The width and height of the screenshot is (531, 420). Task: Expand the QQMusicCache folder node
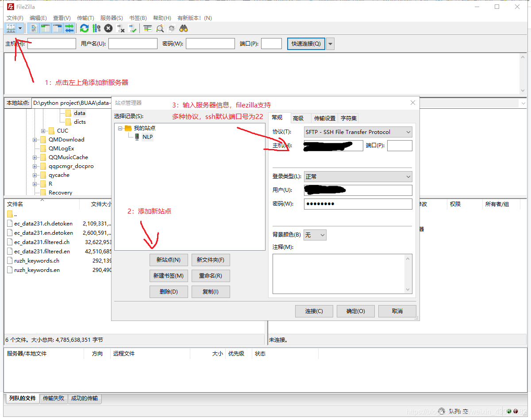coord(35,157)
